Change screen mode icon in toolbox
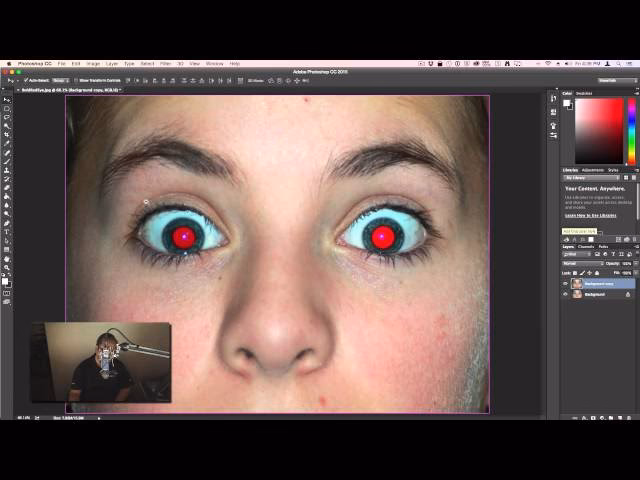Image resolution: width=640 pixels, height=480 pixels. (x=7, y=302)
